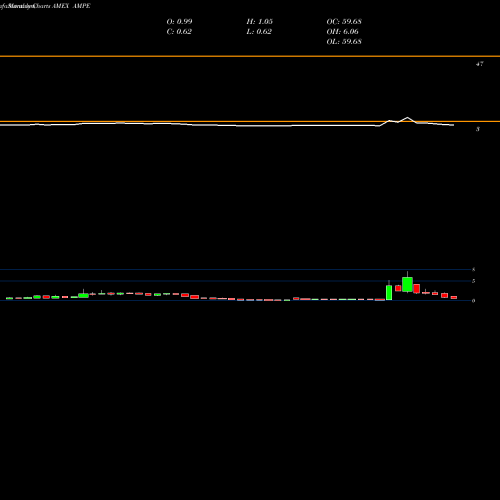Click the 'AMEX AMPE' symbol title

(x=71, y=6)
